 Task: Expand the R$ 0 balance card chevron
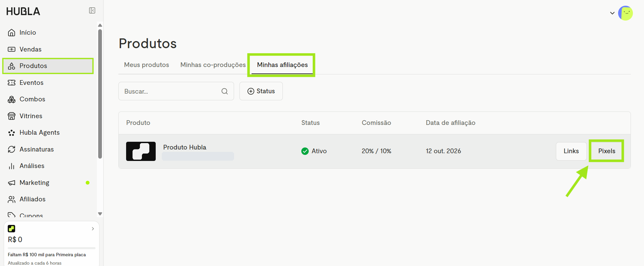coord(93,229)
